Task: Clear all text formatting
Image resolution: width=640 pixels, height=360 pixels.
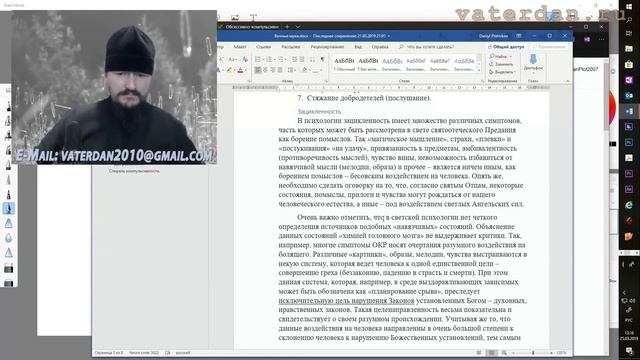Action: click(245, 60)
